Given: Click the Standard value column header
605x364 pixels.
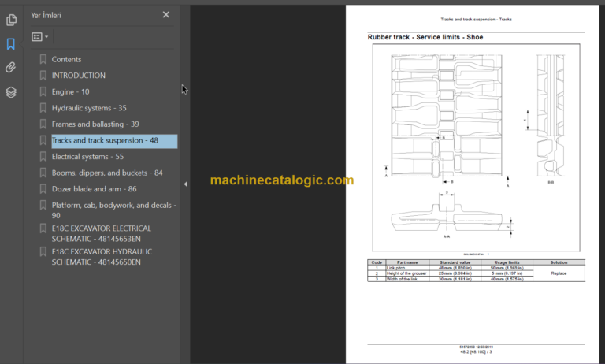Looking at the screenshot, I should (455, 262).
